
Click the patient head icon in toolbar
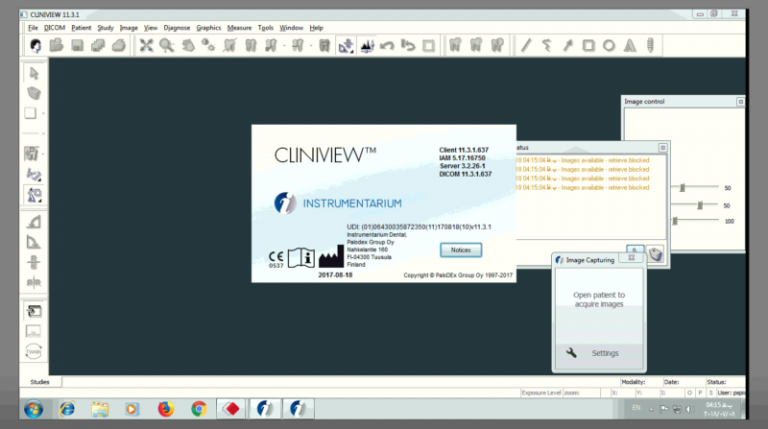point(35,45)
